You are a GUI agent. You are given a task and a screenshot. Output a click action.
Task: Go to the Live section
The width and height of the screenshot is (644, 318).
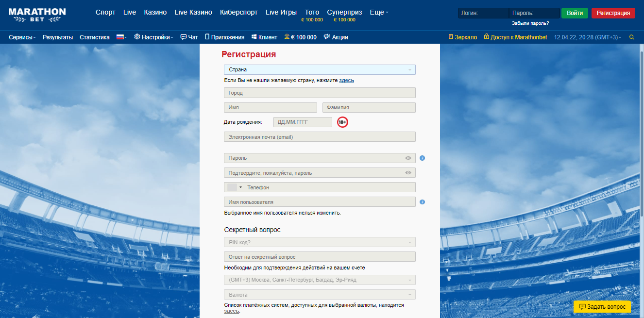[130, 13]
